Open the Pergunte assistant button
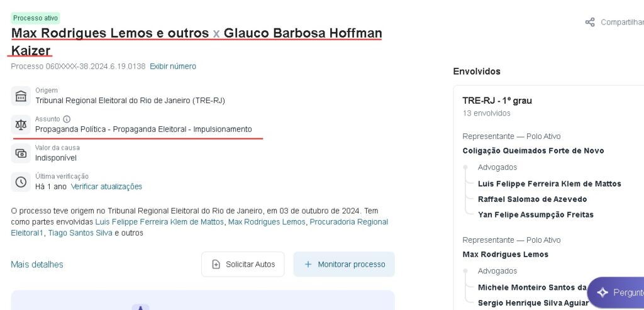Image resolution: width=644 pixels, height=310 pixels. [x=618, y=292]
